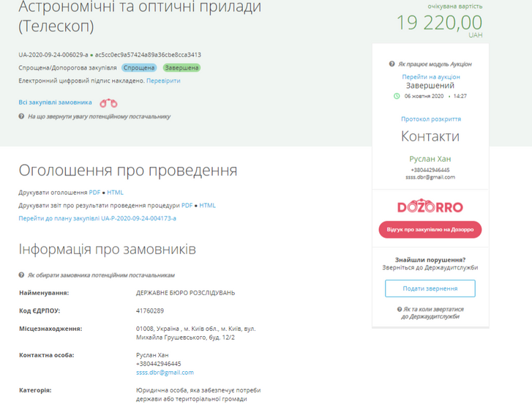Open Як працює модуль Аукціон hint text
The image size is (532, 410).
pyautogui.click(x=435, y=64)
